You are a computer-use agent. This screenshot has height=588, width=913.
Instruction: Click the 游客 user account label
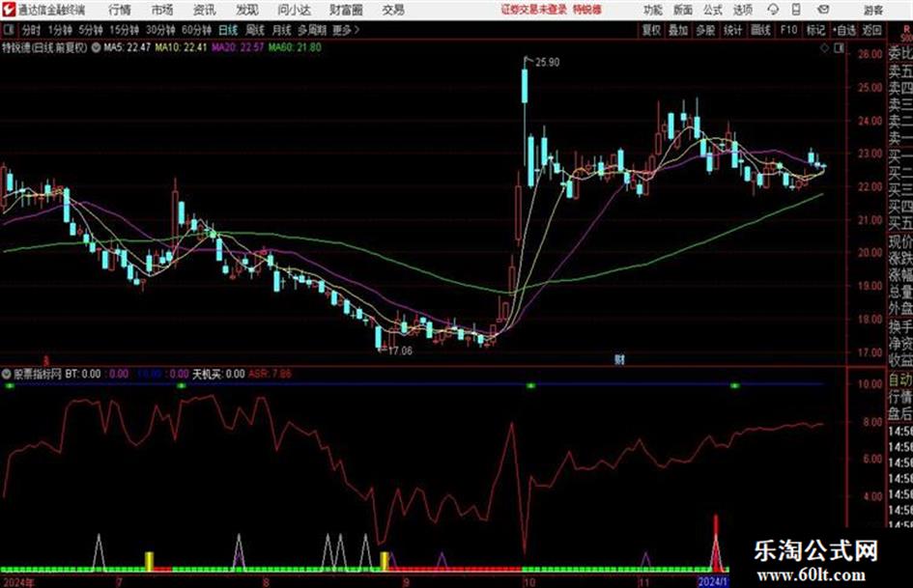tap(872, 10)
